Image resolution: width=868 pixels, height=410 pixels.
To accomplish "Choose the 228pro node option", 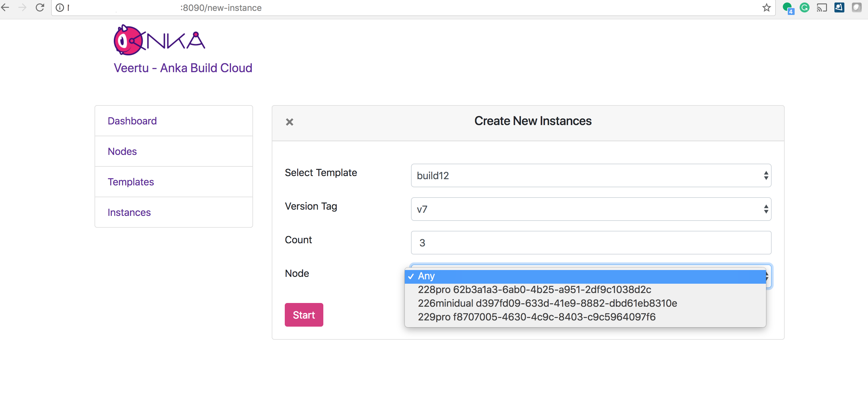I will click(534, 290).
